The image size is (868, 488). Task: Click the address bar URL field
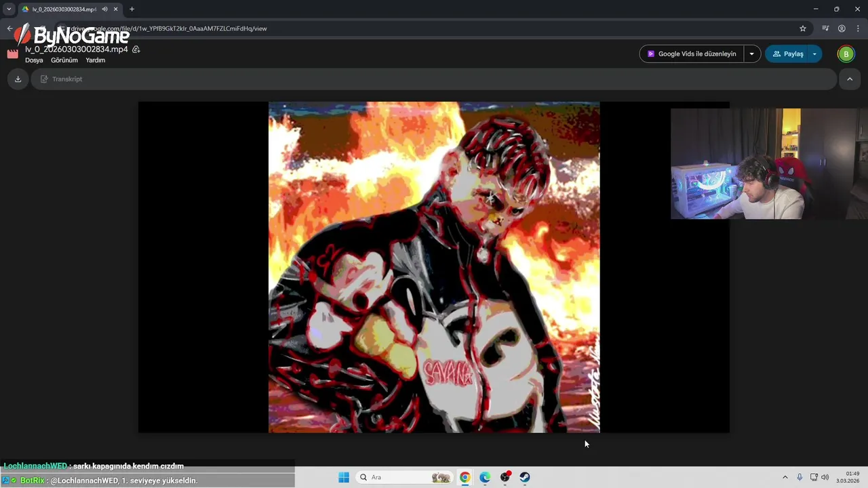pos(434,28)
